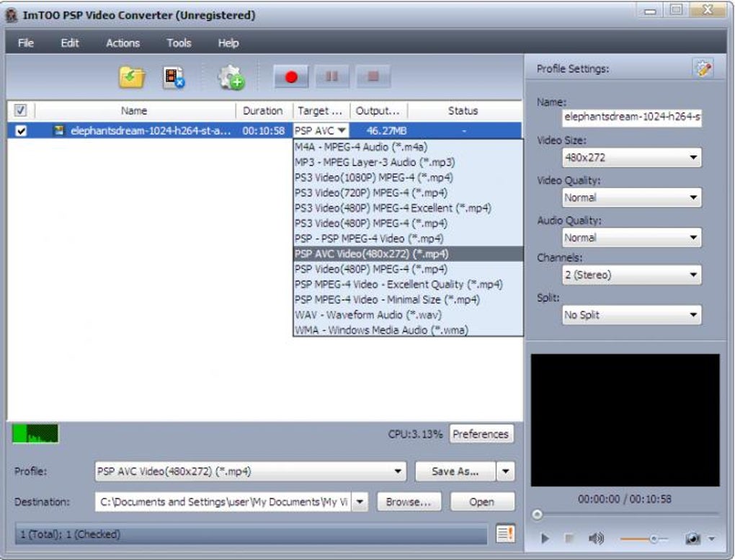Click the Add file folder icon

(x=132, y=77)
